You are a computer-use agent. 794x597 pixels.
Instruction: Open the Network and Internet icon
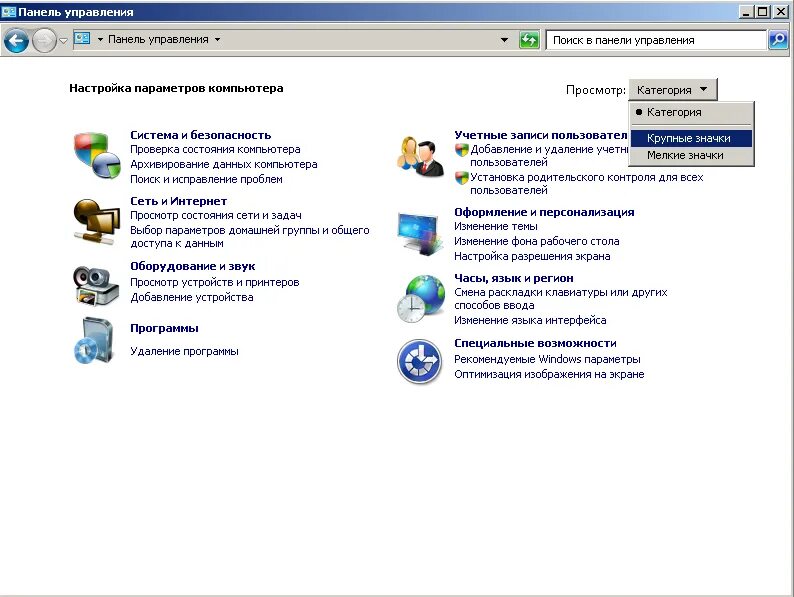tap(96, 222)
